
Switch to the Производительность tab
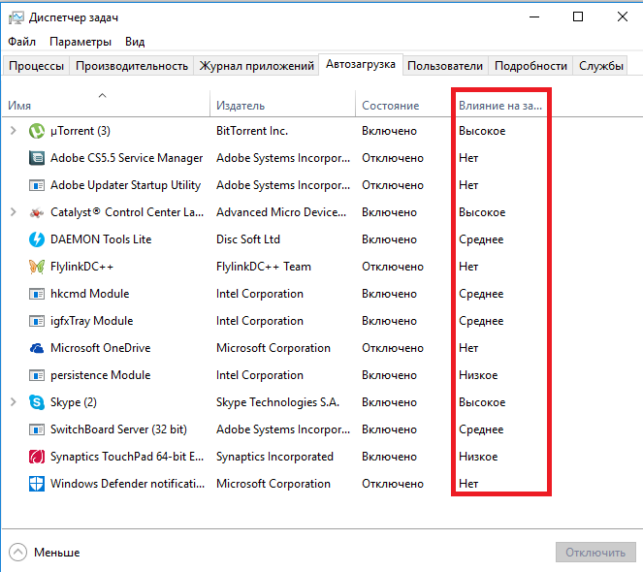[x=132, y=66]
